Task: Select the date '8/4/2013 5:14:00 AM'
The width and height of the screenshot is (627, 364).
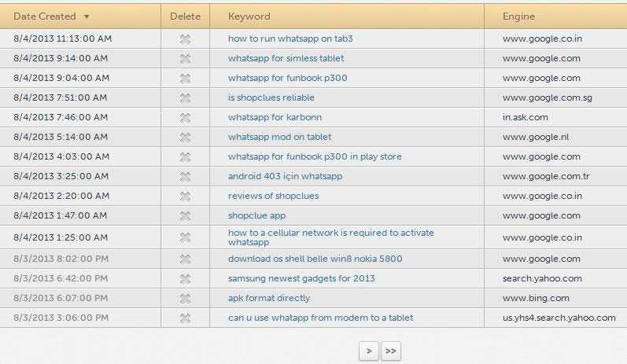Action: tap(61, 137)
